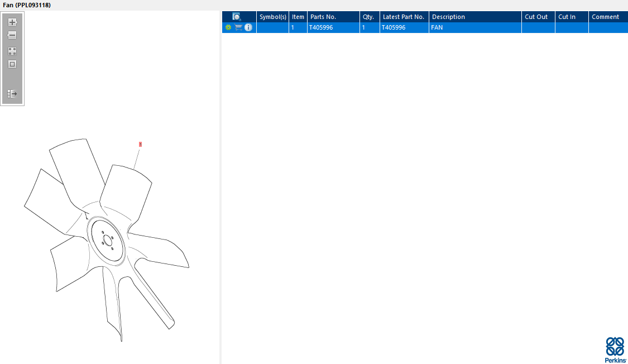
Task: Select Parts No. cell T405996
Action: pyautogui.click(x=333, y=27)
